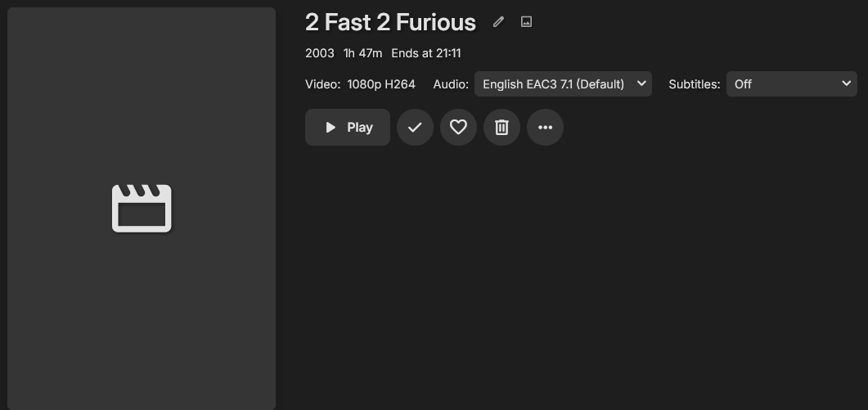Click the Video 1080p H264 info
The width and height of the screenshot is (868, 410).
360,84
